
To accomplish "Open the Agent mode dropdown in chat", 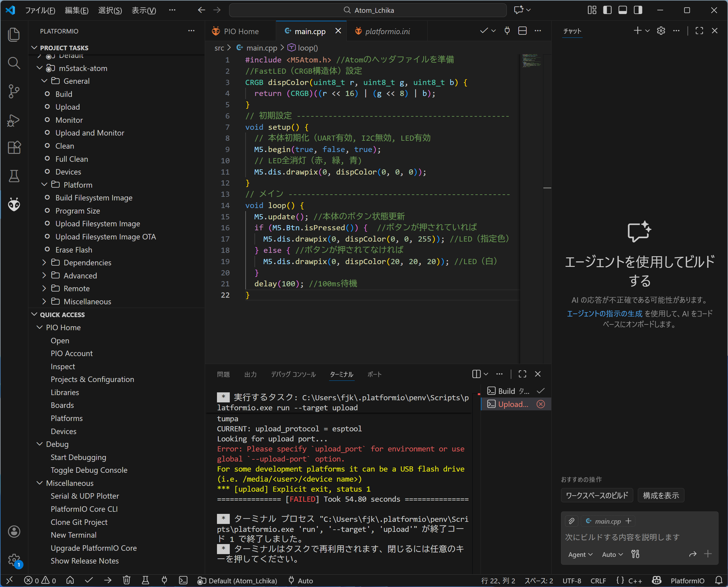I will (x=580, y=554).
